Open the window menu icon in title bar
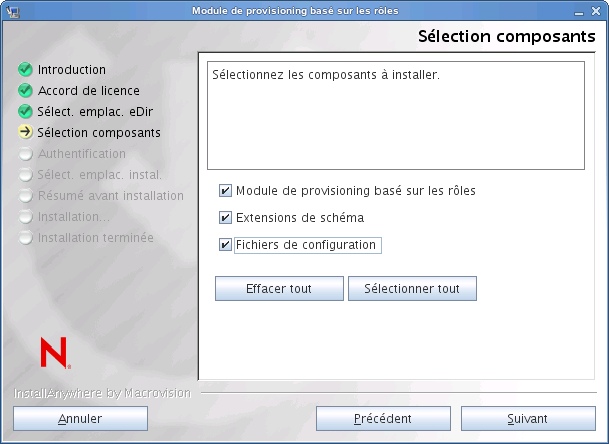This screenshot has height=444, width=609. [x=11, y=11]
